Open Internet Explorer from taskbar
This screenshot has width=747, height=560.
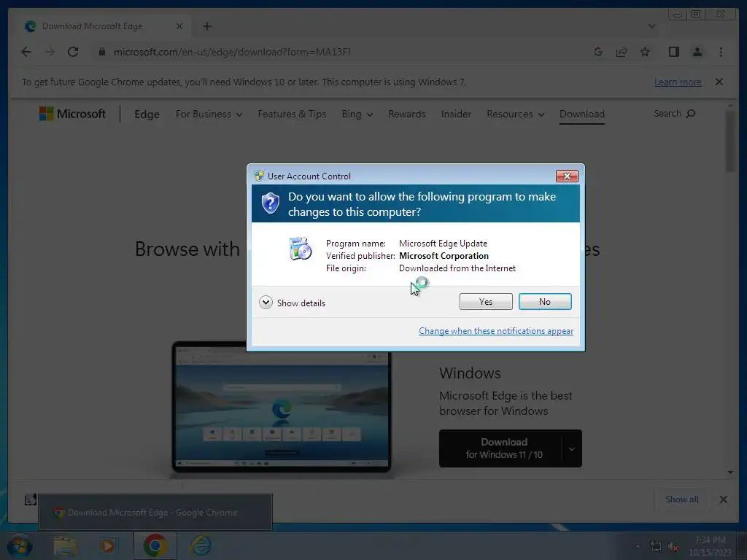[x=201, y=546]
